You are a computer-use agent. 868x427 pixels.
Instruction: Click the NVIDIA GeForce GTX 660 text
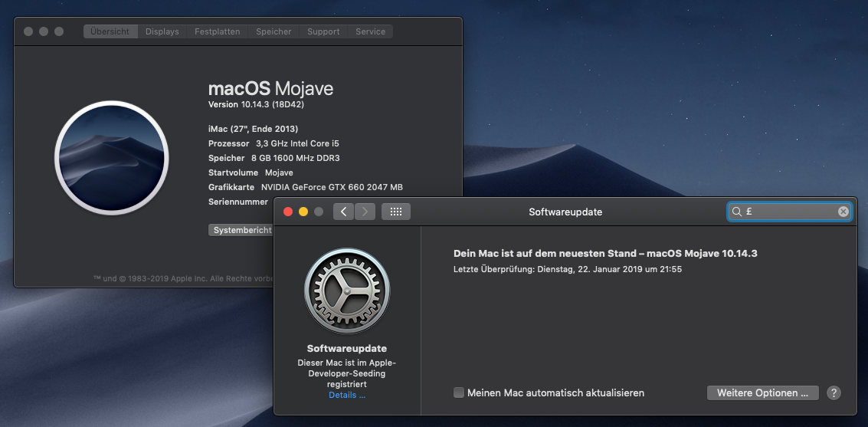(332, 187)
